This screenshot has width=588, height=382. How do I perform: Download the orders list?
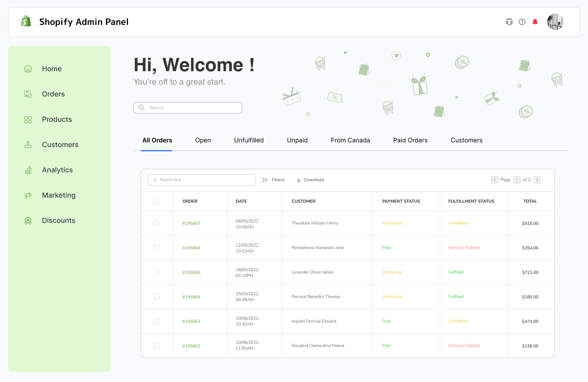(x=310, y=180)
